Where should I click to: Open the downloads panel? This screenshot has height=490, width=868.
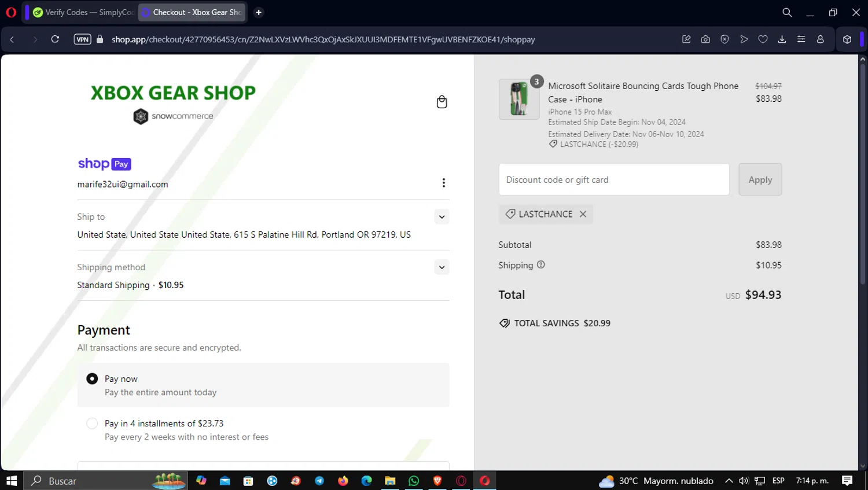pyautogui.click(x=782, y=39)
